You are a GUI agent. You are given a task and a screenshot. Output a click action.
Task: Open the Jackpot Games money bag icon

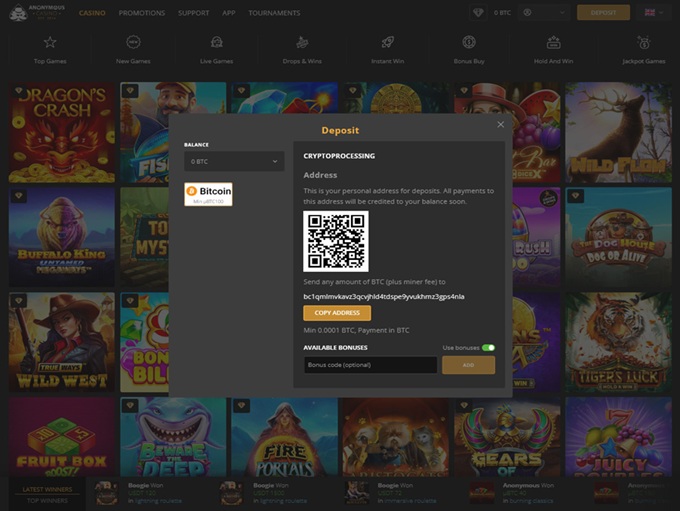click(643, 43)
